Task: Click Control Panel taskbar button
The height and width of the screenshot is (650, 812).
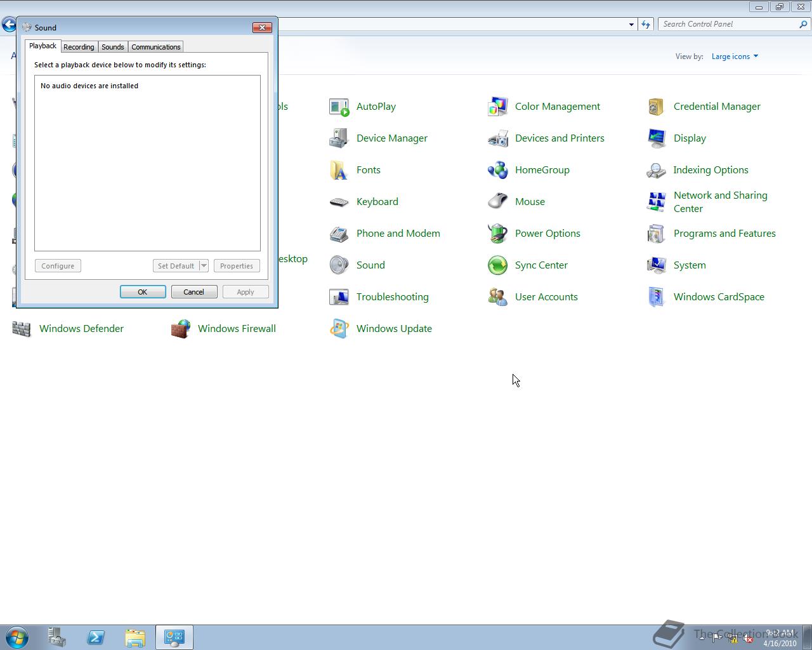Action: pos(174,637)
